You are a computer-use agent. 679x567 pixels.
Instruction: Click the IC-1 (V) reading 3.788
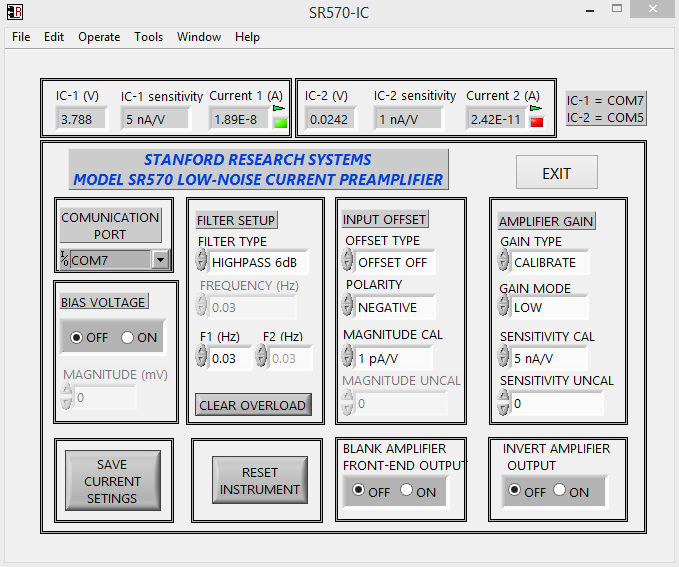coord(81,119)
